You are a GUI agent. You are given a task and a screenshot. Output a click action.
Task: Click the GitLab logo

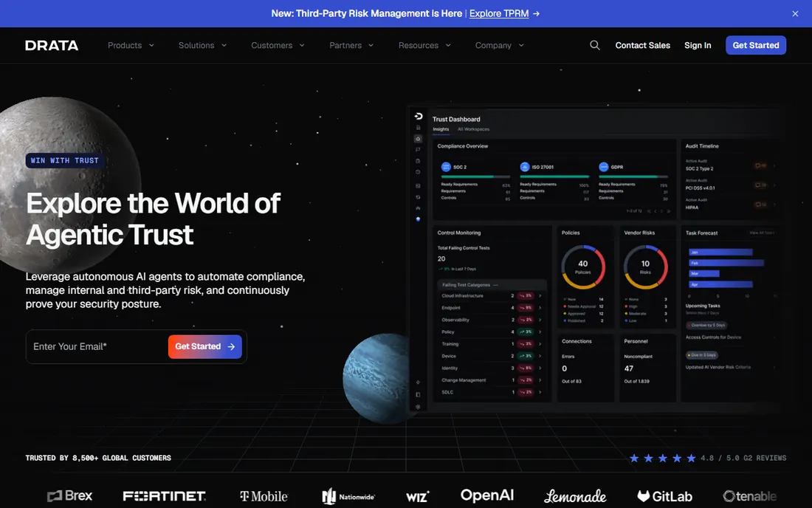tap(664, 496)
